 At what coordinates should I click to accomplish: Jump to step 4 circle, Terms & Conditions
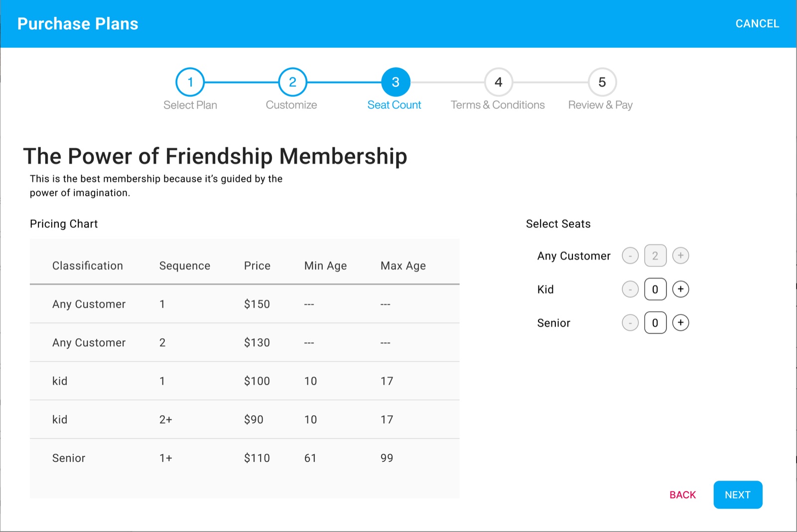(499, 82)
